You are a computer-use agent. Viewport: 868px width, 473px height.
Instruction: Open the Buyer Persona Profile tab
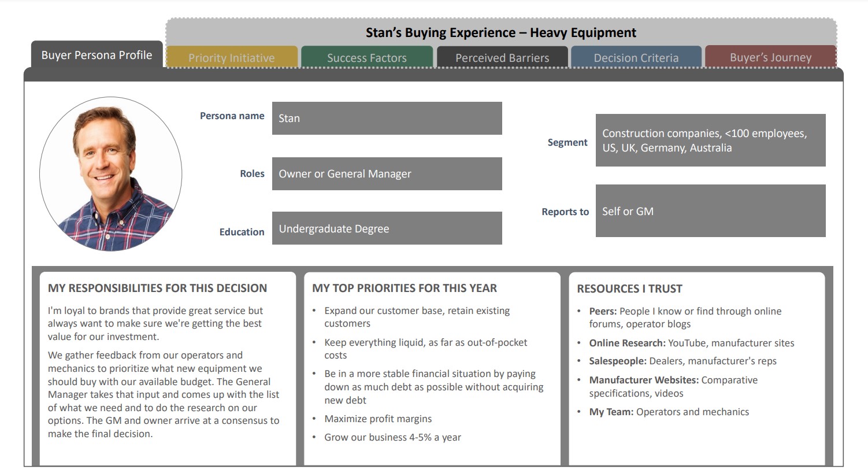(x=97, y=55)
